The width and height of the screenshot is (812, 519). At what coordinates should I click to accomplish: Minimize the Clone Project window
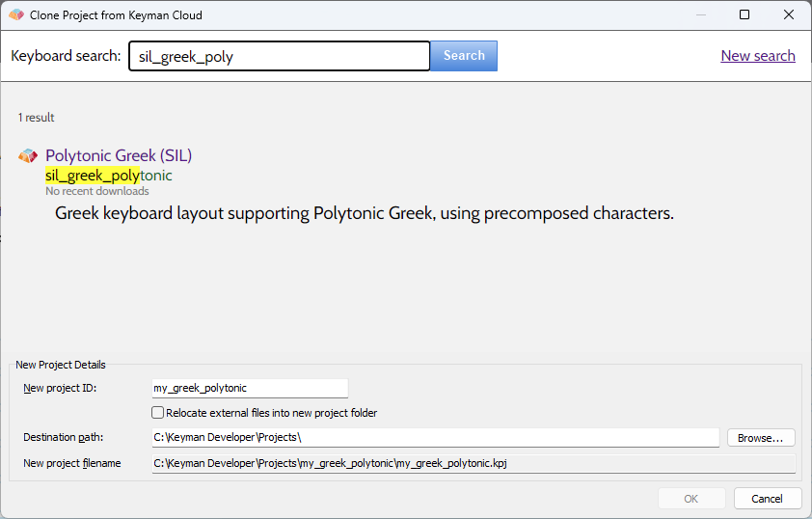[x=701, y=15]
